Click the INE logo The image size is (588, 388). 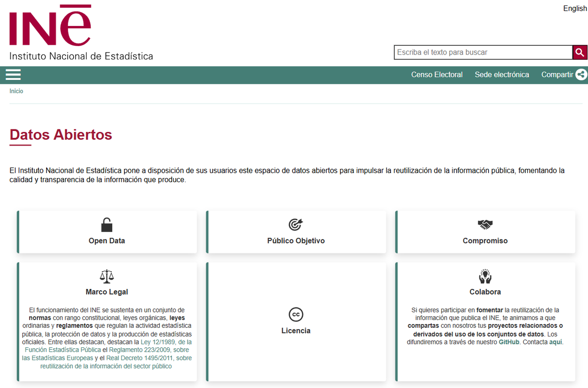click(x=50, y=25)
